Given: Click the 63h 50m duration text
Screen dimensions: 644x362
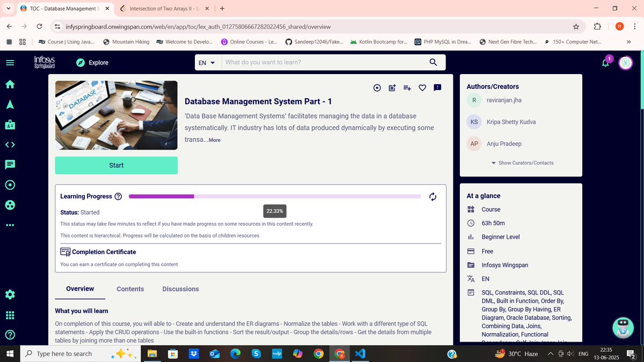Looking at the screenshot, I should [x=493, y=223].
